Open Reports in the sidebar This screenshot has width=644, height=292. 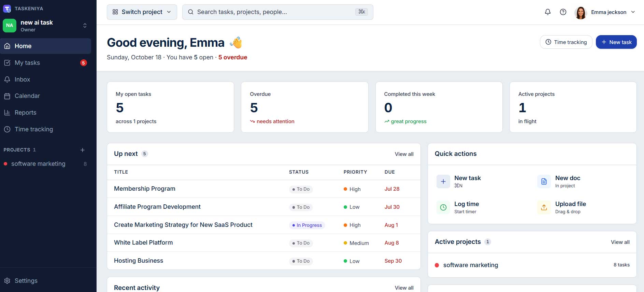pyautogui.click(x=46, y=113)
